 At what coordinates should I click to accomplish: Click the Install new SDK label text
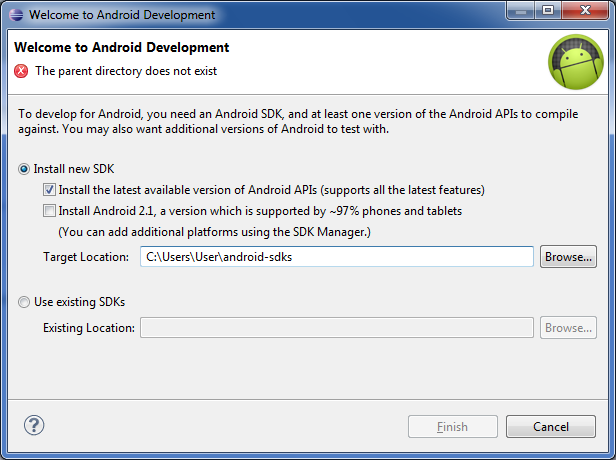[74, 169]
